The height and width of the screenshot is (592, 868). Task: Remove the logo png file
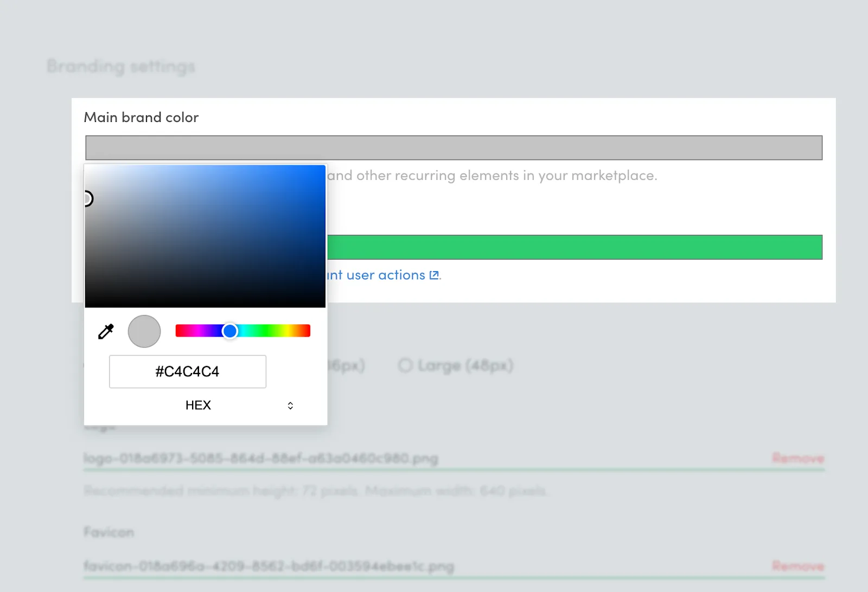(798, 459)
